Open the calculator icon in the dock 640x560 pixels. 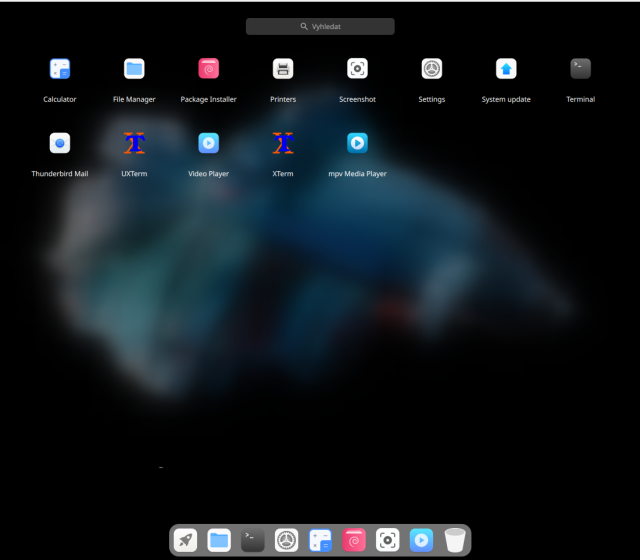[320, 540]
